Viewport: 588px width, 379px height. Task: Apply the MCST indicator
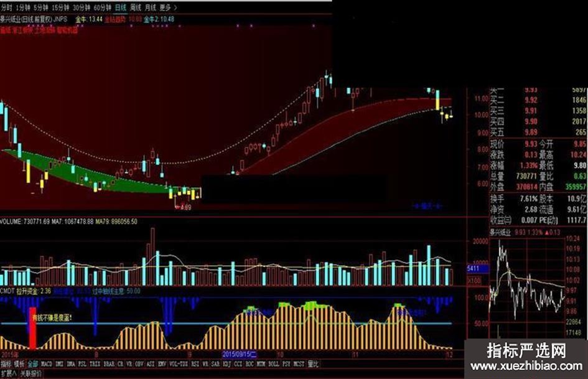(299, 364)
